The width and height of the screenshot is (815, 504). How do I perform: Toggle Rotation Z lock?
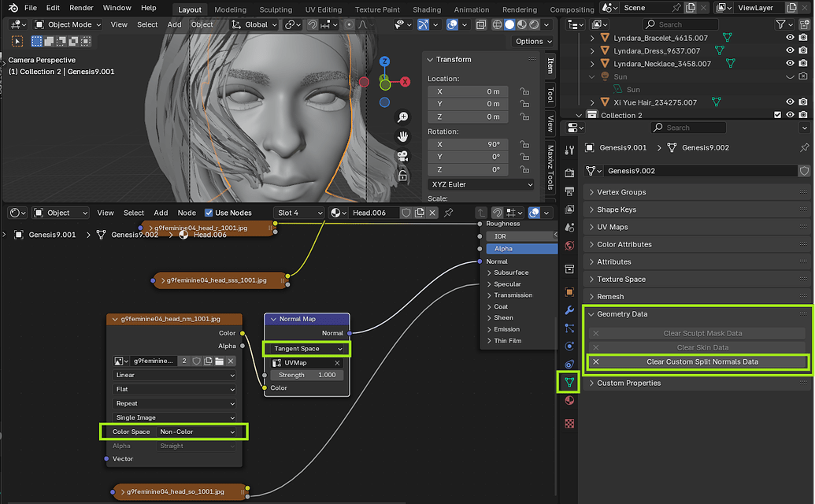tap(524, 169)
